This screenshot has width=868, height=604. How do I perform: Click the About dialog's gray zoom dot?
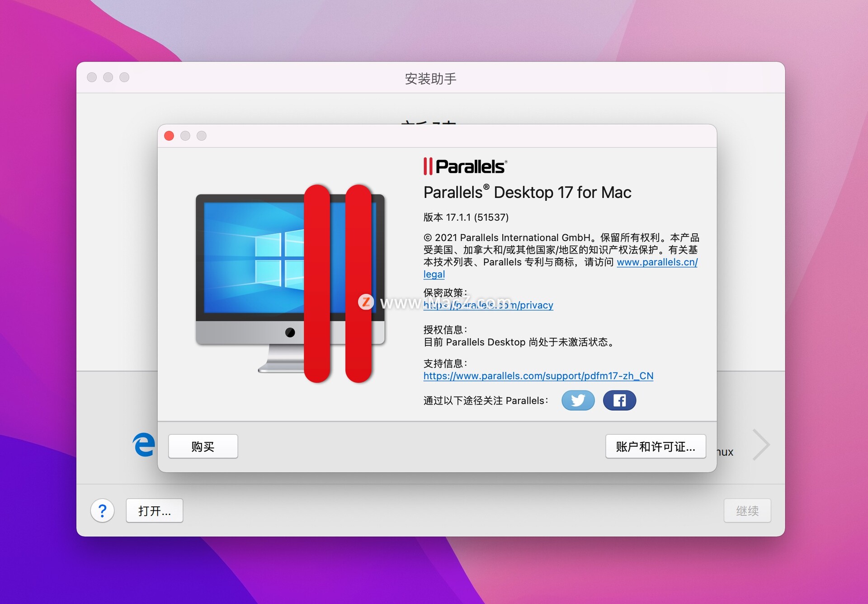point(202,136)
